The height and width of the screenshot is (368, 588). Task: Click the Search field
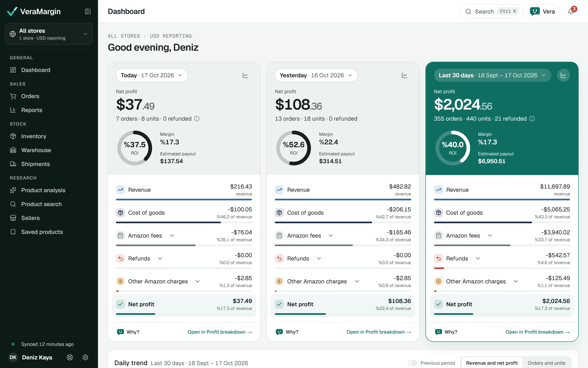click(492, 11)
